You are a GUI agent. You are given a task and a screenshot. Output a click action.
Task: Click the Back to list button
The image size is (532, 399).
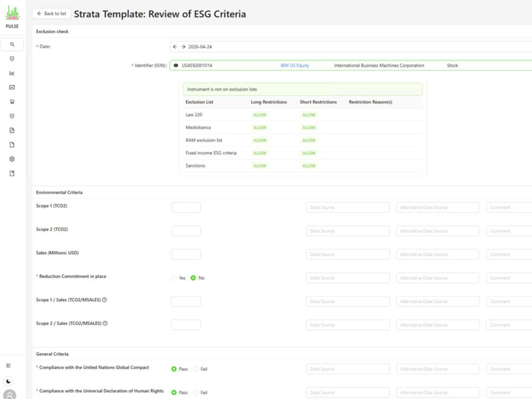tap(52, 14)
